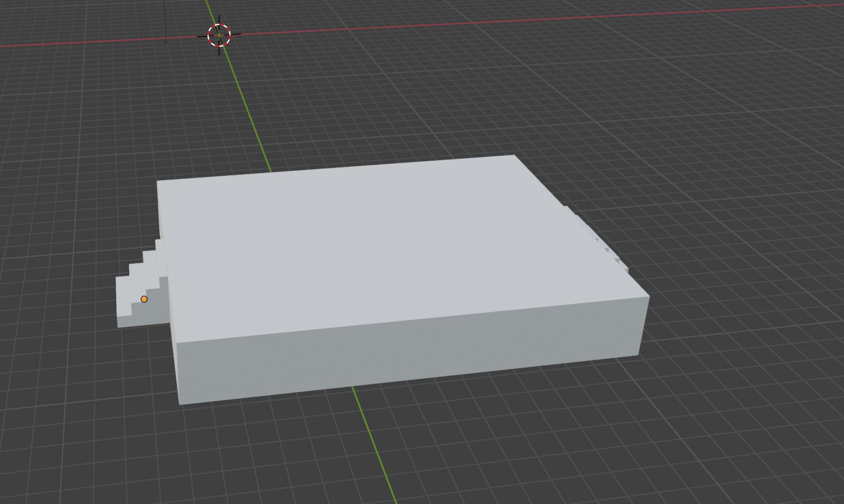Click the orange object origin dot
This screenshot has height=504, width=844.
click(144, 299)
